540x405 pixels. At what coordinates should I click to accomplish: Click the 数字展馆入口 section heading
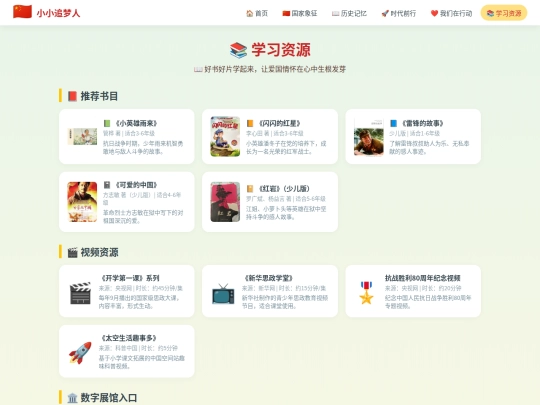click(109, 398)
